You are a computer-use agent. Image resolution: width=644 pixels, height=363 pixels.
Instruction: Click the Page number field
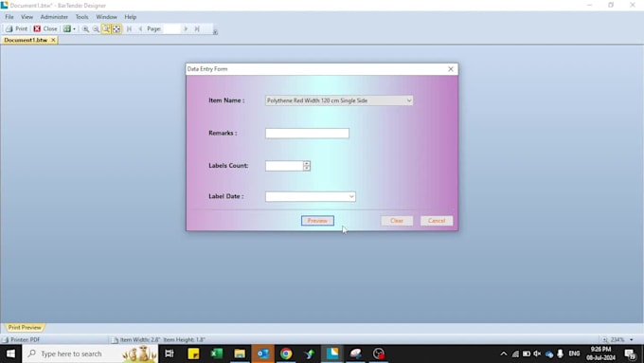[x=171, y=28]
